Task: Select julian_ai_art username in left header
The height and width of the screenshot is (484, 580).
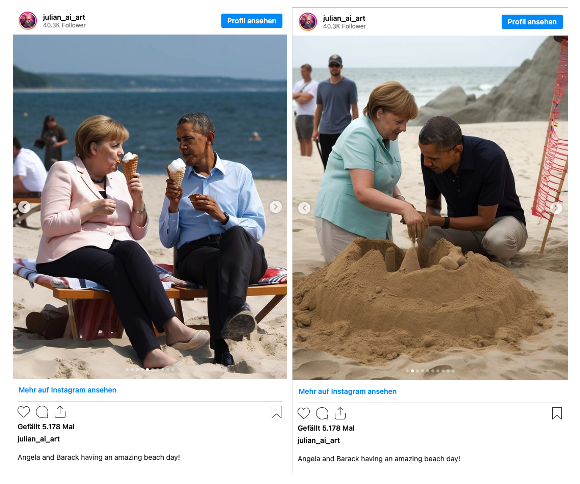Action: point(64,17)
